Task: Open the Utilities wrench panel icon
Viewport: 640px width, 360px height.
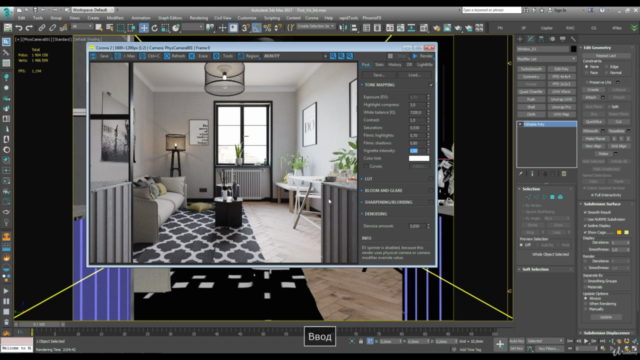Action: click(x=573, y=39)
